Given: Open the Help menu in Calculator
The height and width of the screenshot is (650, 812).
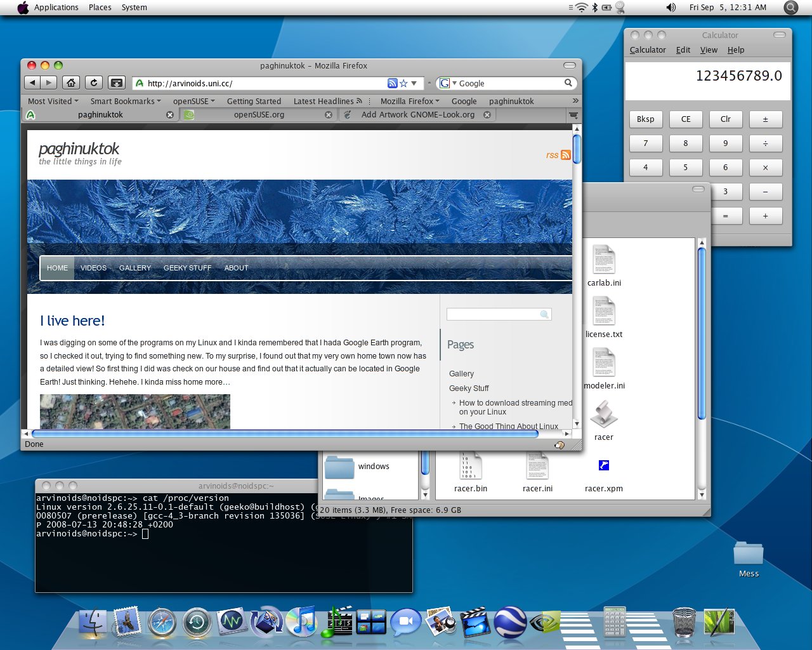Looking at the screenshot, I should click(x=736, y=50).
